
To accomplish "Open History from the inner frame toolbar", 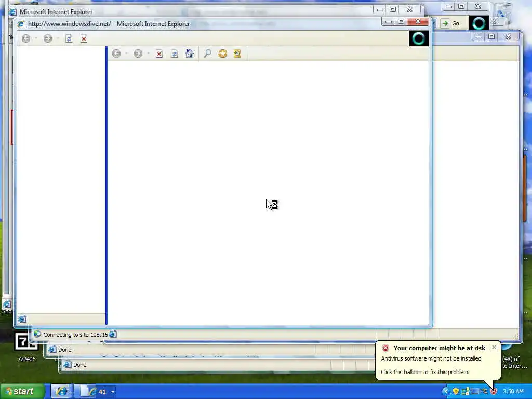I will [x=237, y=54].
